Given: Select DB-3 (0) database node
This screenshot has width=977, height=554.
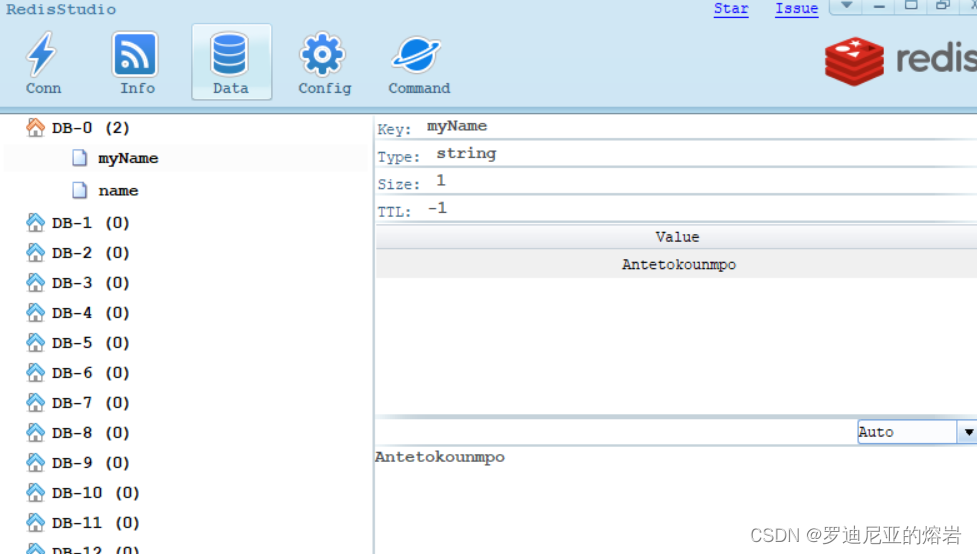Looking at the screenshot, I should (90, 282).
